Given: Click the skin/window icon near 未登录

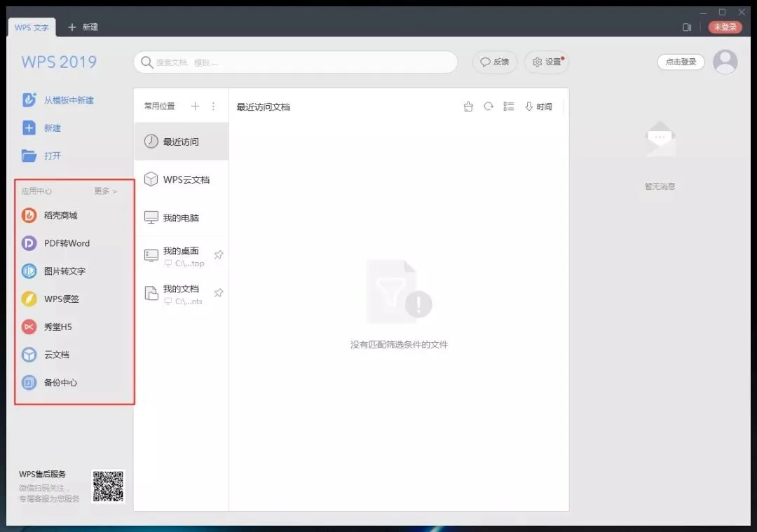Looking at the screenshot, I should click(687, 27).
